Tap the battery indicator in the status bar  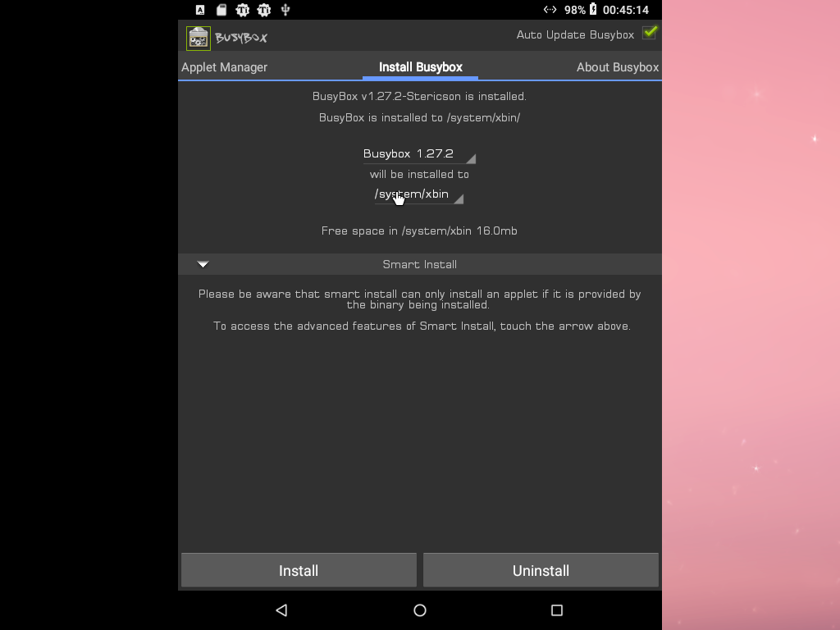point(592,10)
